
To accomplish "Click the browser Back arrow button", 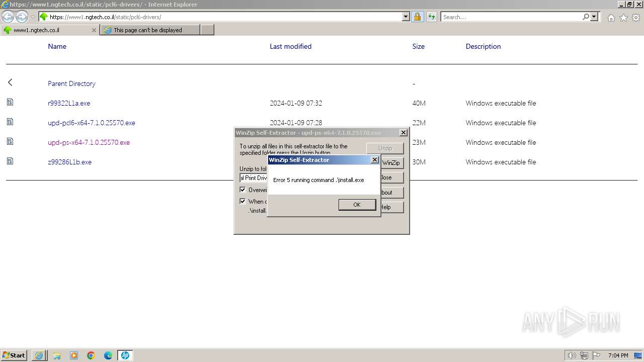I will tap(8, 17).
